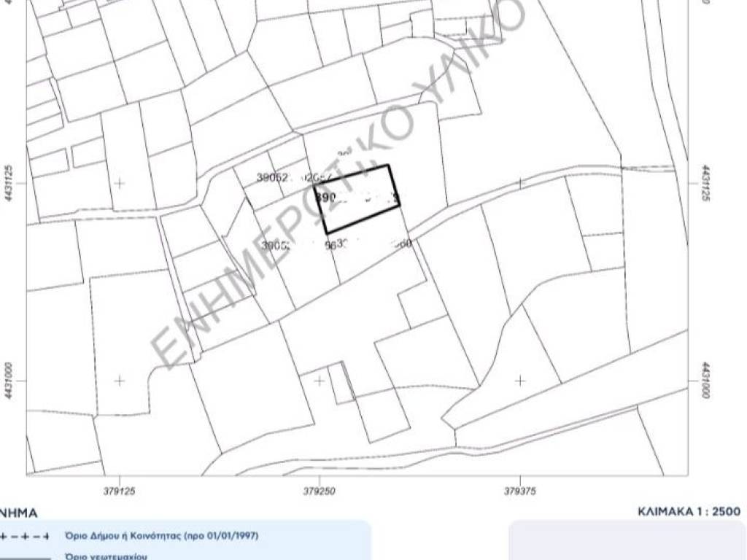Click the left axis 4431000 coordinate label
The image size is (747, 560).
pos(9,380)
